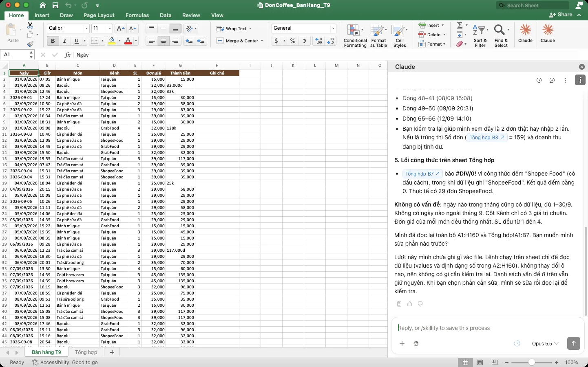Open the Opus 5.5 model selector
The width and height of the screenshot is (588, 367).
coord(545,343)
